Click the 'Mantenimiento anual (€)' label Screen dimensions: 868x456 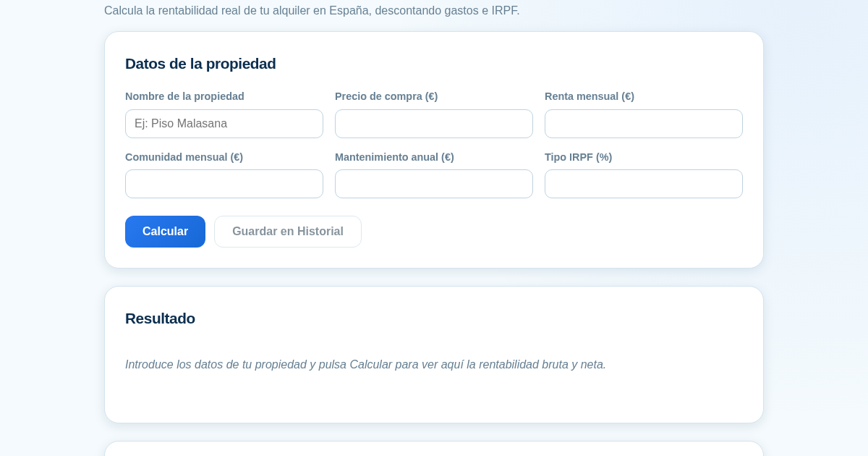[x=394, y=157]
